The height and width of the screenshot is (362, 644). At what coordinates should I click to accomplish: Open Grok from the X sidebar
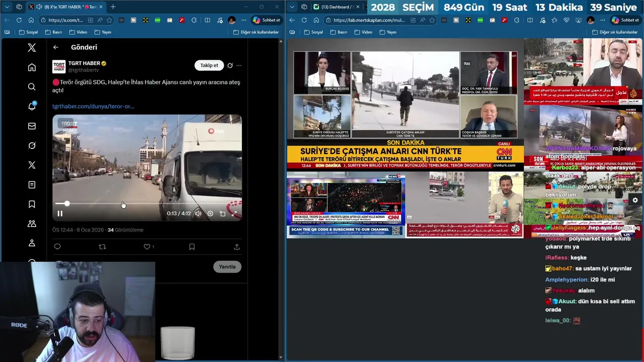point(32,145)
